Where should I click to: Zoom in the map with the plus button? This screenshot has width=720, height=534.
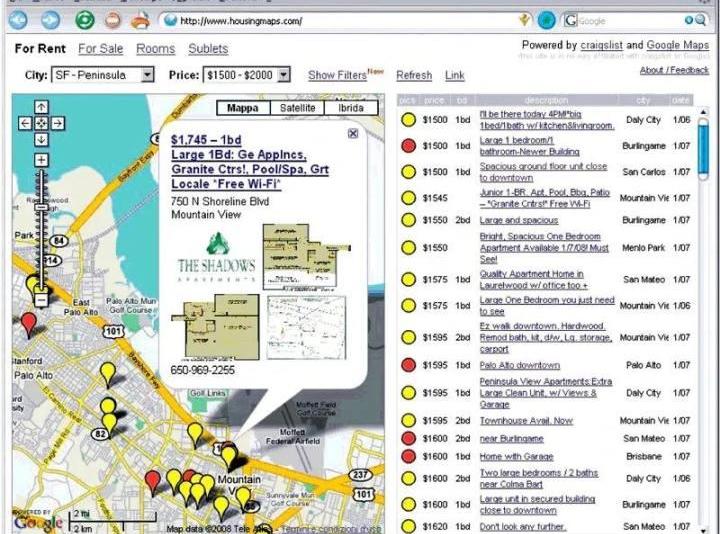pos(41,160)
